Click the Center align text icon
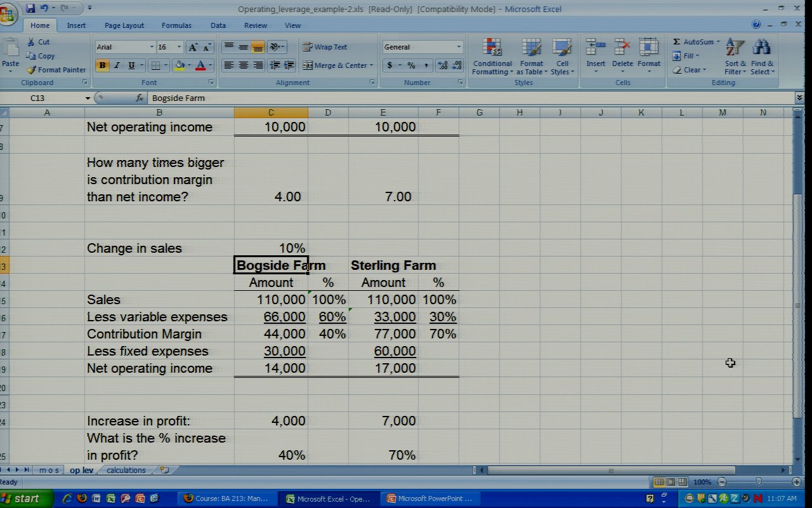This screenshot has height=508, width=812. pyautogui.click(x=243, y=65)
